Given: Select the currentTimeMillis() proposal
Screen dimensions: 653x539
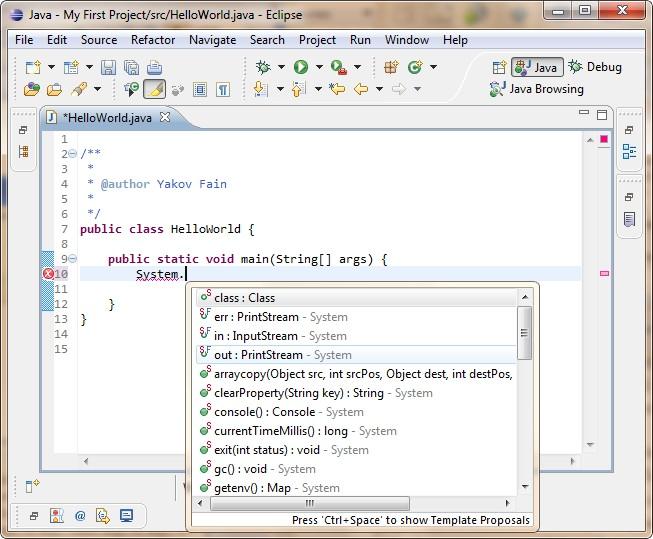Looking at the screenshot, I should coord(357,431).
